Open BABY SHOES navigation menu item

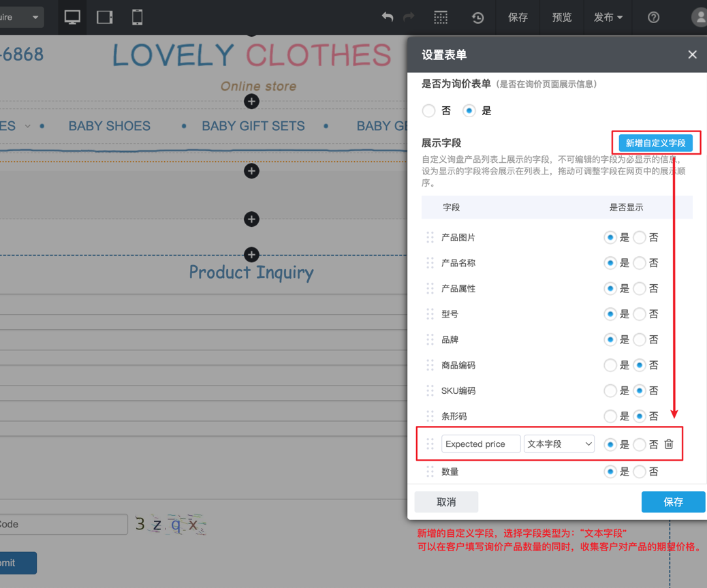coord(109,126)
